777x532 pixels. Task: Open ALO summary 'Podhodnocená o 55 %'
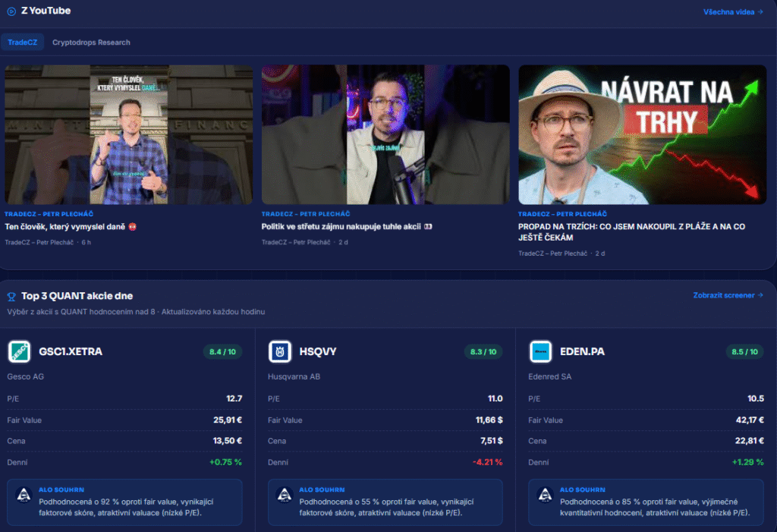point(385,502)
